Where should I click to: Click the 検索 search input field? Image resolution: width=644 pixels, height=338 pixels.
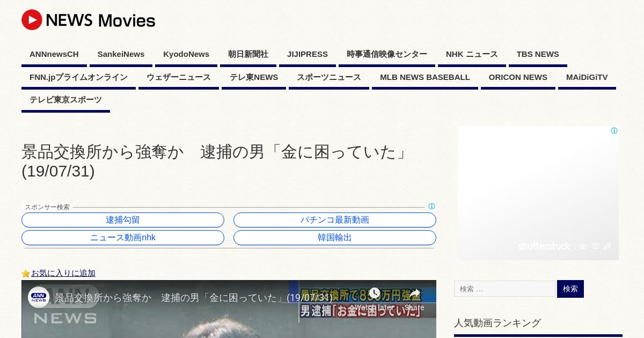pyautogui.click(x=504, y=289)
